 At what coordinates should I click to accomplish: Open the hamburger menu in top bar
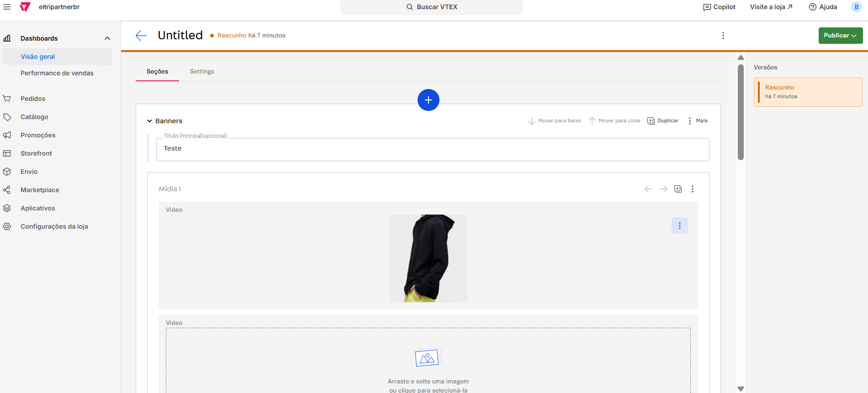[x=7, y=7]
